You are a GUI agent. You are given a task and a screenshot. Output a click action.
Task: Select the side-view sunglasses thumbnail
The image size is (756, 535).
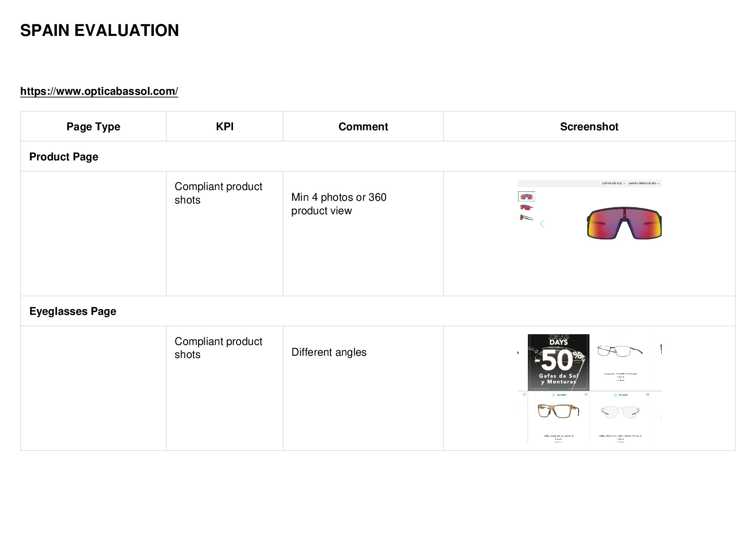[527, 218]
